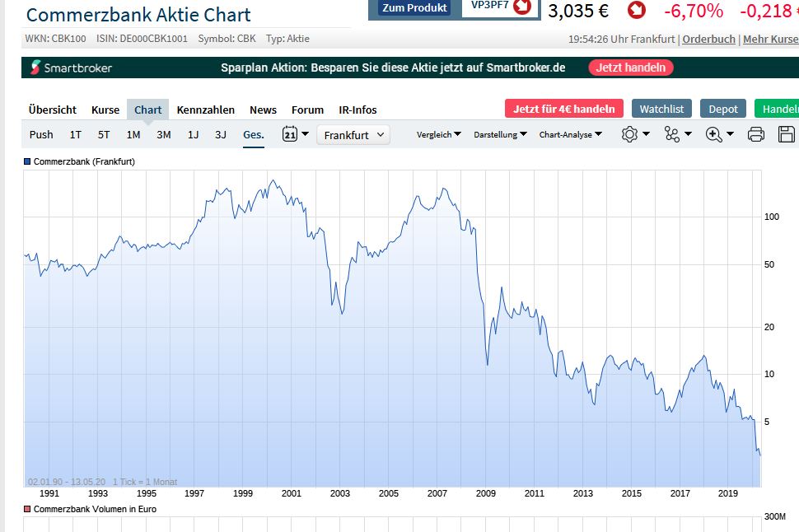The image size is (799, 532).
Task: Click the red refresh icon beside VP3PF7
Action: click(519, 8)
